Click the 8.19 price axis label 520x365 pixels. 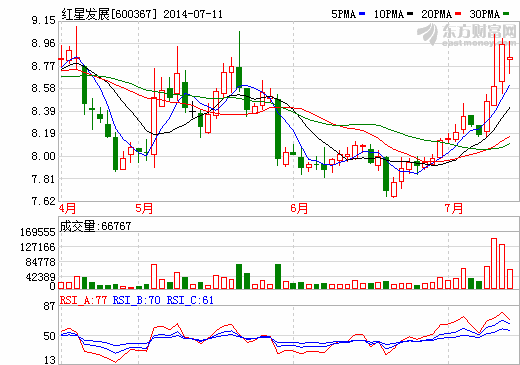click(44, 134)
